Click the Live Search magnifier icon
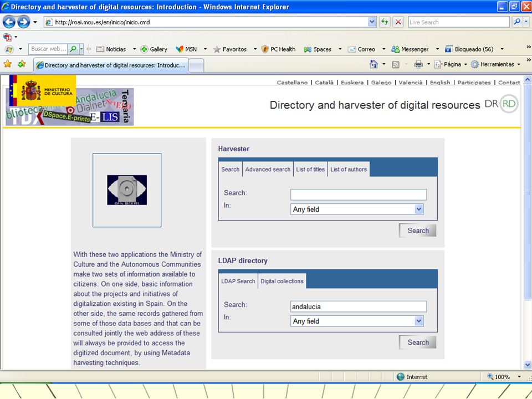532x399 pixels. point(516,22)
